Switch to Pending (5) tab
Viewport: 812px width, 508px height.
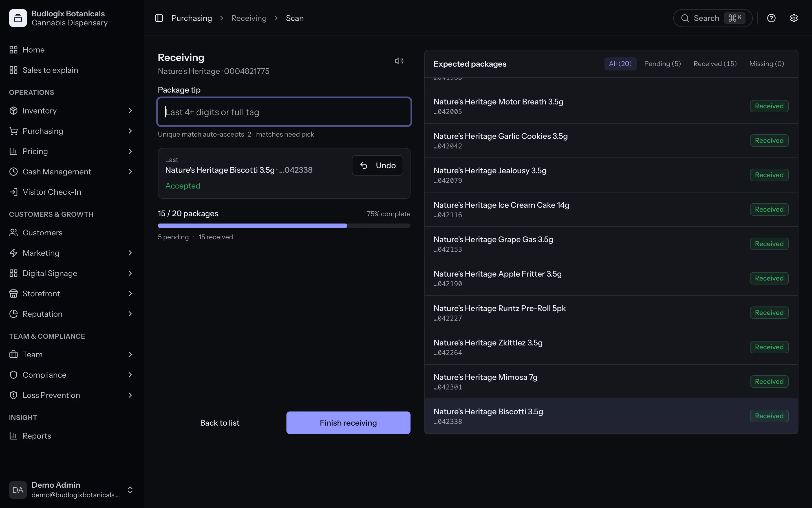pos(662,64)
